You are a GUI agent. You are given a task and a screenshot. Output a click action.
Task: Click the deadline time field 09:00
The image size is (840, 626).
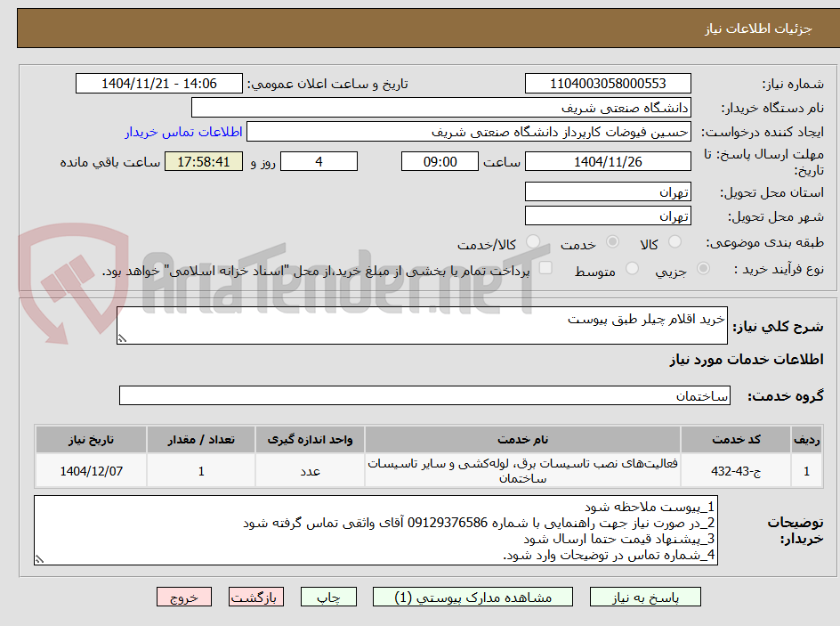[440, 161]
